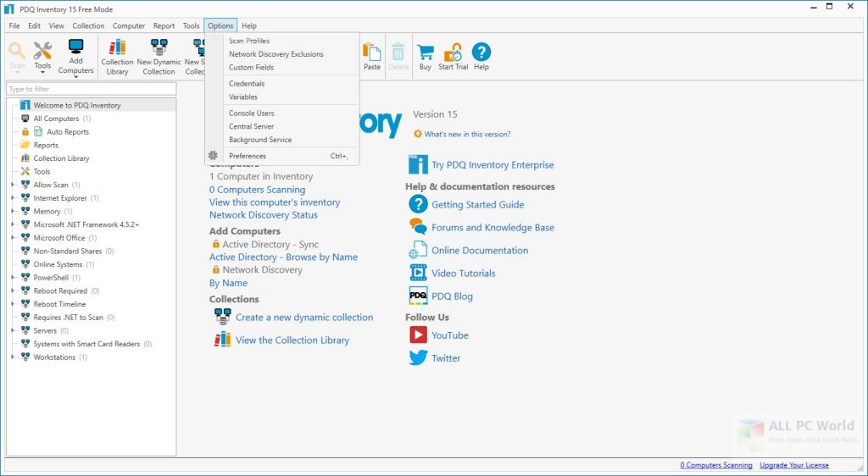Viewport: 868px width, 476px height.
Task: Click the Paste toolbar icon
Action: pyautogui.click(x=371, y=52)
